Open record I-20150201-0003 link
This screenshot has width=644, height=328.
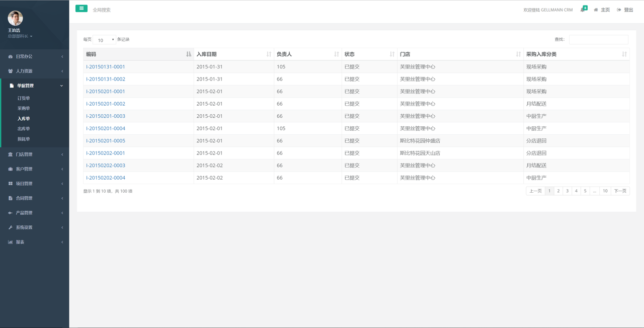click(x=106, y=116)
